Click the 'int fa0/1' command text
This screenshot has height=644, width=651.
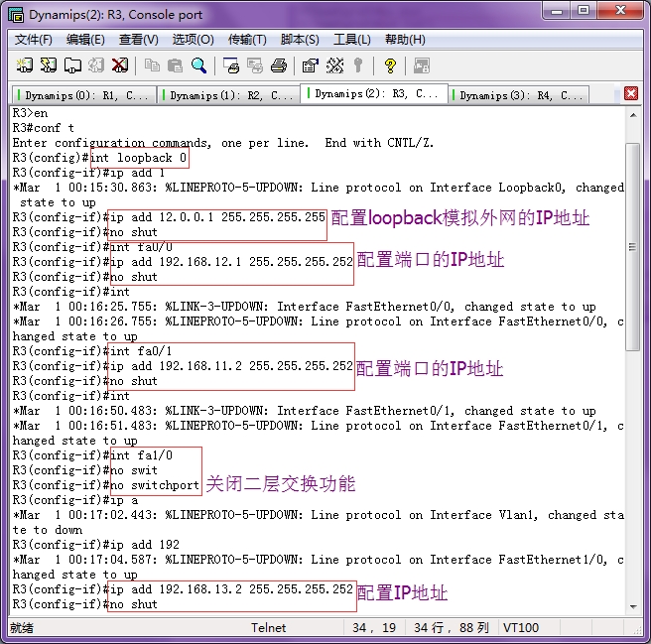pos(141,351)
